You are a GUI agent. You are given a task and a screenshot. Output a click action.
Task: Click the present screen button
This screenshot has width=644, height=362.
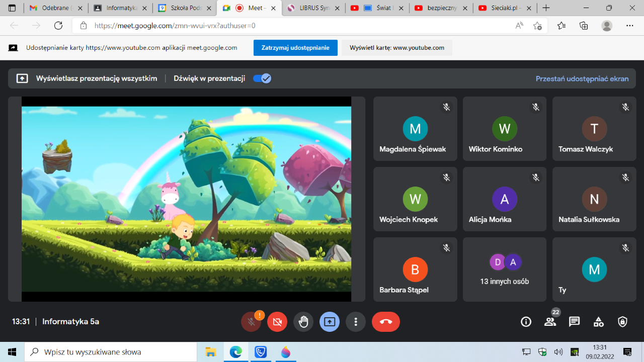pyautogui.click(x=330, y=322)
